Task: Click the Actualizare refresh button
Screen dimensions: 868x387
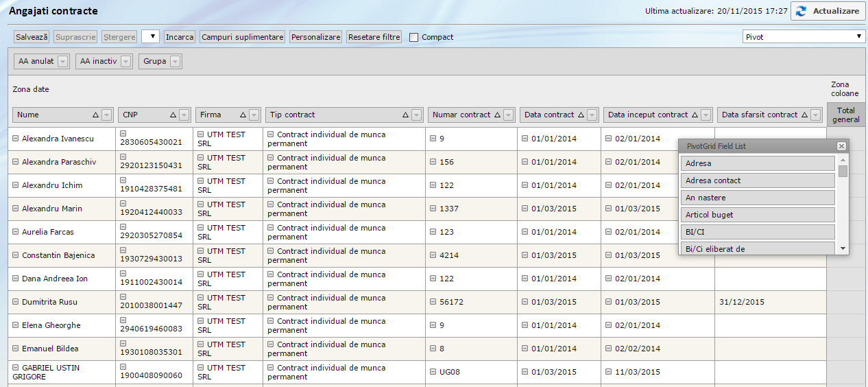Action: 828,12
